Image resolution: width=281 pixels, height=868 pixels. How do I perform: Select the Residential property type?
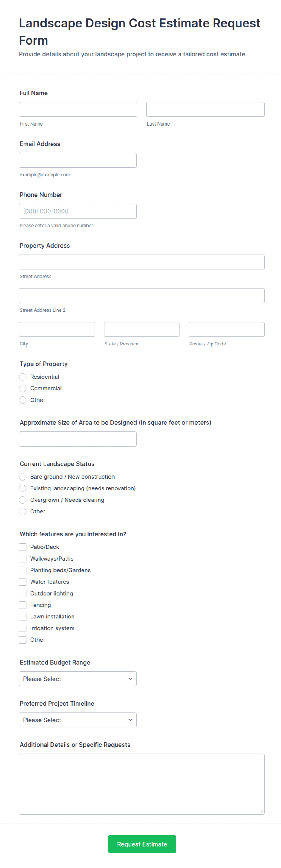(x=23, y=377)
